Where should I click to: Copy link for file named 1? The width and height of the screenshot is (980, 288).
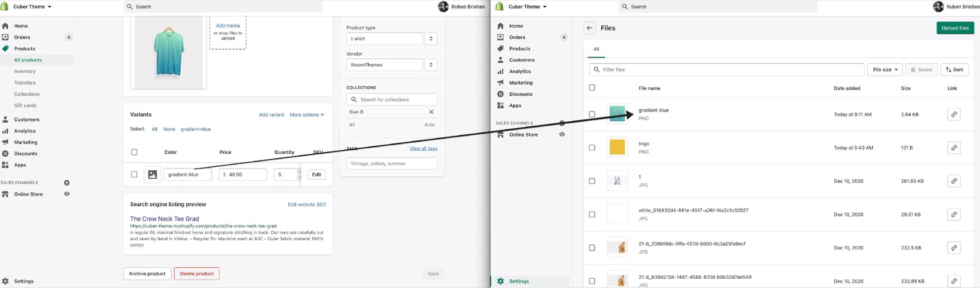[x=954, y=181]
